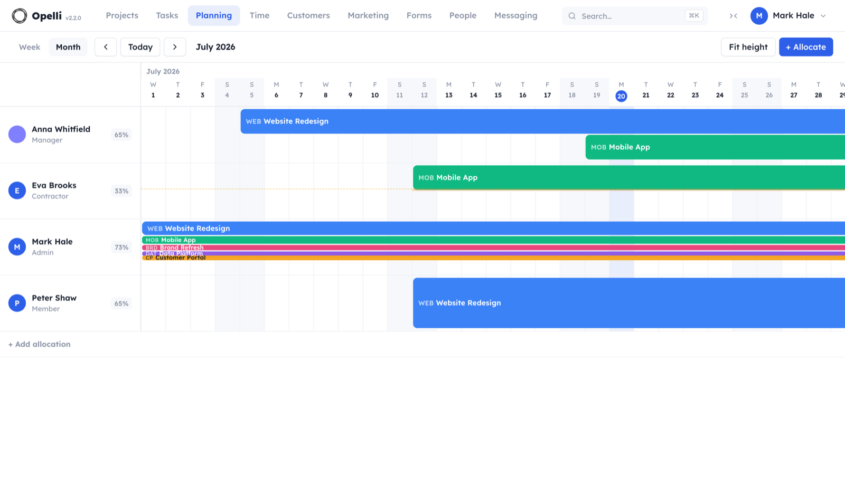Screen dimensions: 845x504
Task: Select Anna Whitfield's Mobile App bar
Action: pos(715,147)
